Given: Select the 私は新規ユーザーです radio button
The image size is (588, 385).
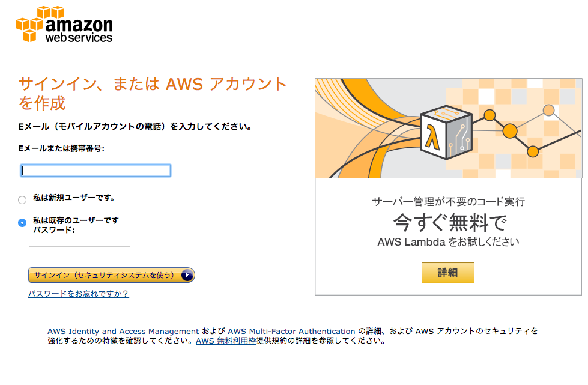Looking at the screenshot, I should coord(22,199).
